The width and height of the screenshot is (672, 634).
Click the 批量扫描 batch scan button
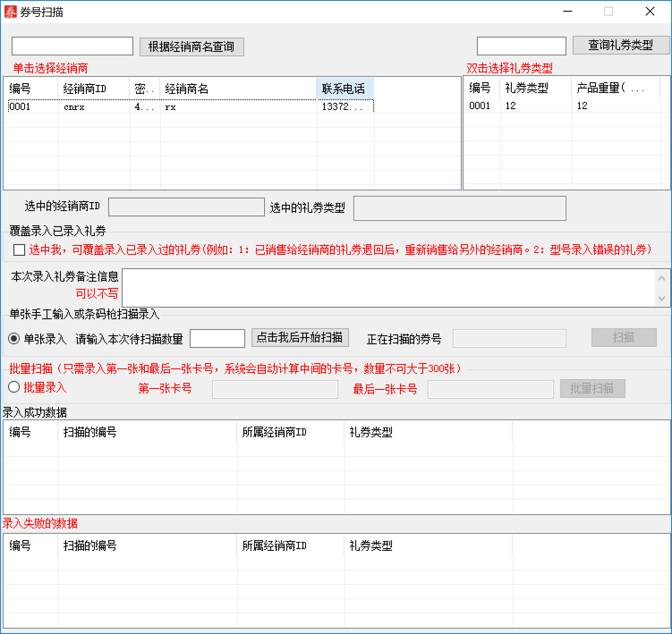click(592, 388)
